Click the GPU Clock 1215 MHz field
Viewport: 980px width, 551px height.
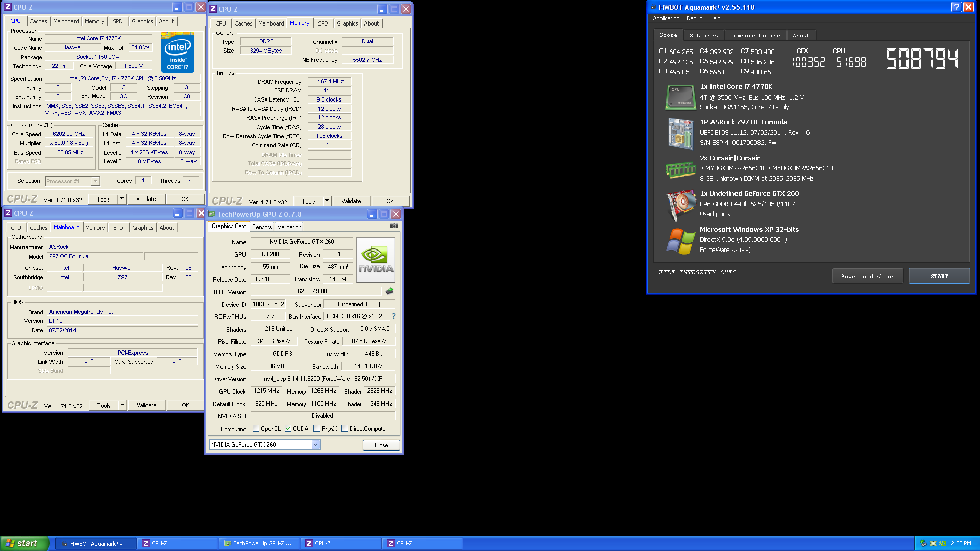tap(266, 391)
